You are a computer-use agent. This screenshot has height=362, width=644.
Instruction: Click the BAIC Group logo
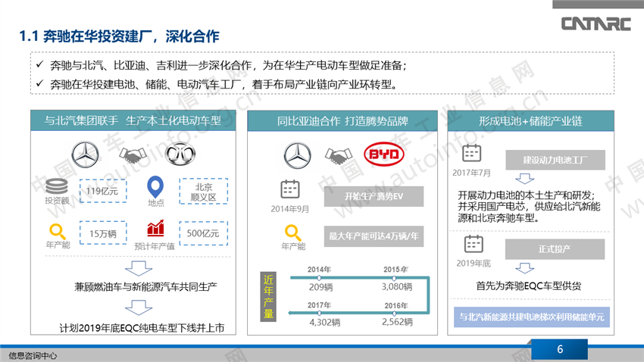tap(180, 154)
